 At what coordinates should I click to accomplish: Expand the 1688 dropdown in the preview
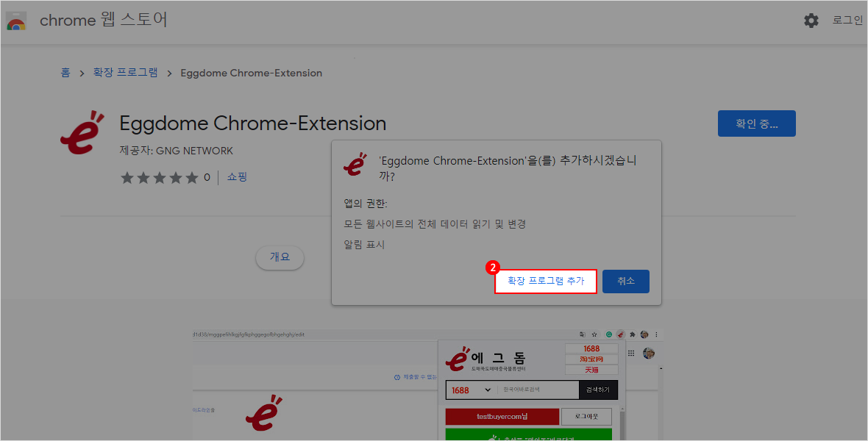click(x=470, y=390)
